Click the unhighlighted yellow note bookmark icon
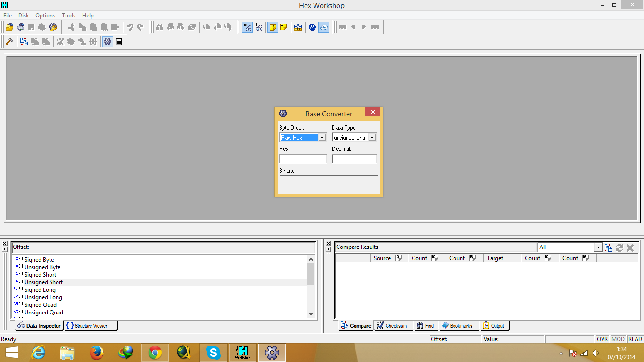The height and width of the screenshot is (362, 644). [283, 27]
